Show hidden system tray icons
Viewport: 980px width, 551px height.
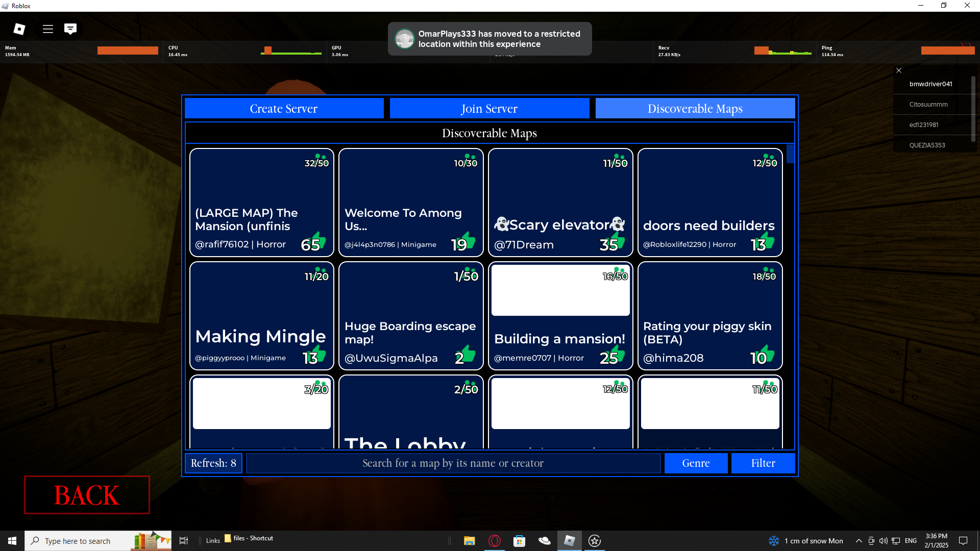[x=859, y=541]
